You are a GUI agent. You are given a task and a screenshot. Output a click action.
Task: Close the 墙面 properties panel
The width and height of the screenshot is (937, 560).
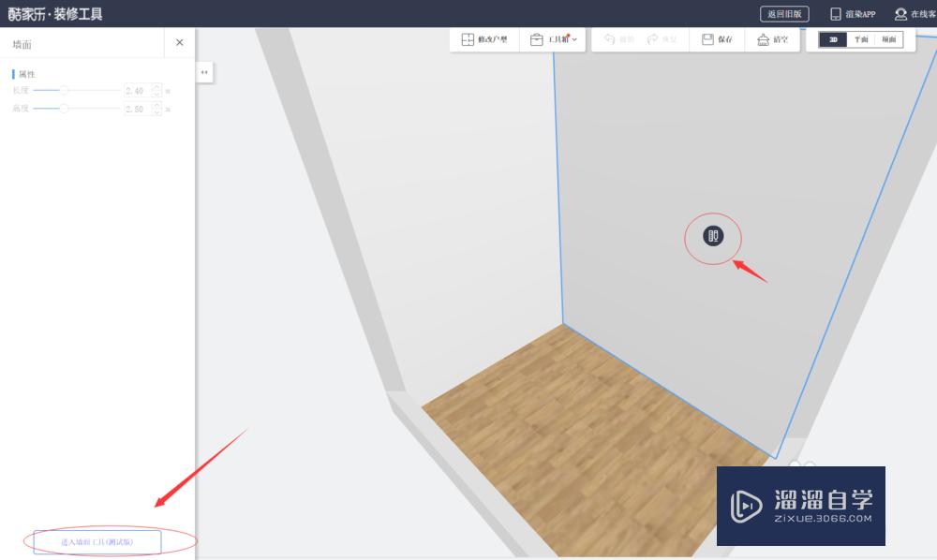(x=179, y=42)
